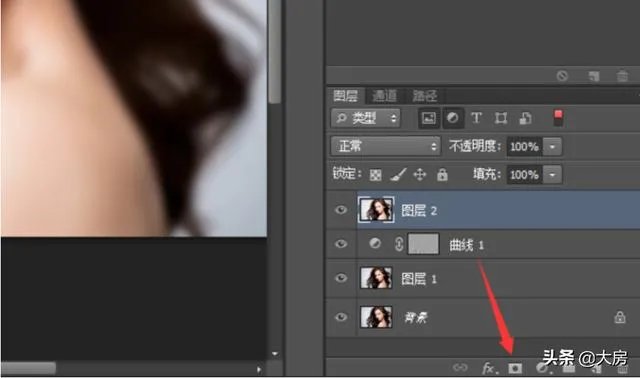This screenshot has width=640, height=378.
Task: Lock transparent pixels checkerboard icon
Action: pyautogui.click(x=375, y=175)
